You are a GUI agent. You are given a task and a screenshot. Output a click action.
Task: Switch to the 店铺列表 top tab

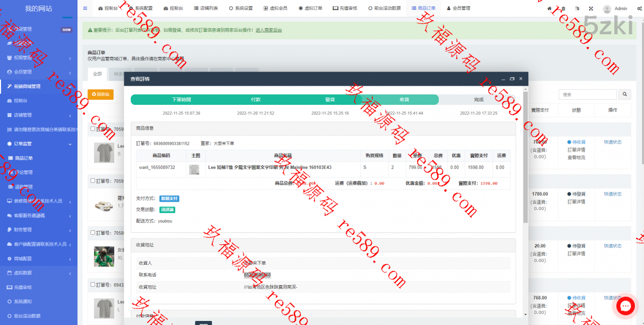tap(206, 9)
